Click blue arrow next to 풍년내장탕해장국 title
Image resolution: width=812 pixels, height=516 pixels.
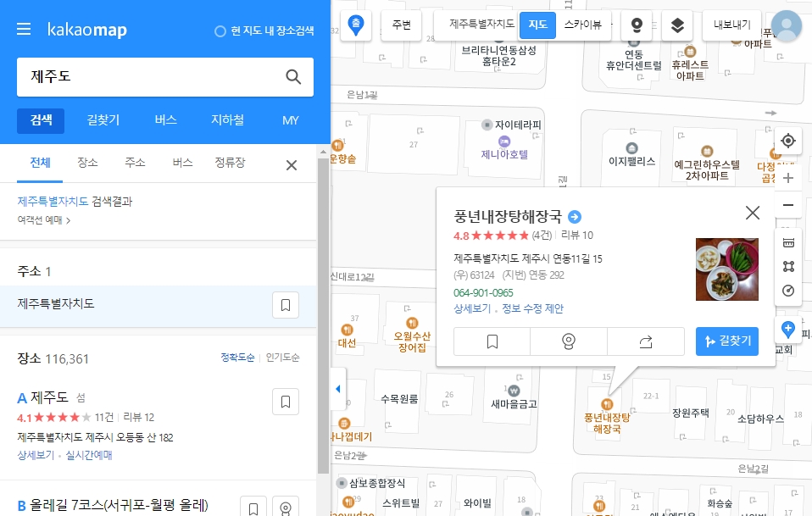575,216
